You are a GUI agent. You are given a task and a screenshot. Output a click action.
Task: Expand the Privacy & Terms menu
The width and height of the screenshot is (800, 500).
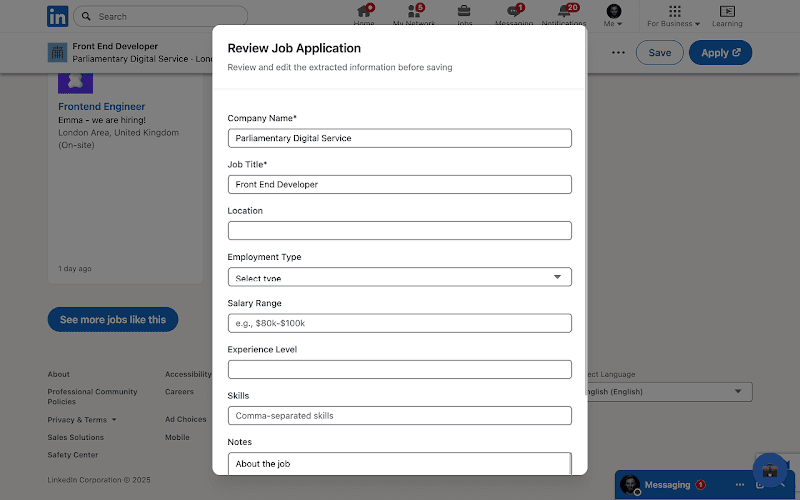click(82, 420)
